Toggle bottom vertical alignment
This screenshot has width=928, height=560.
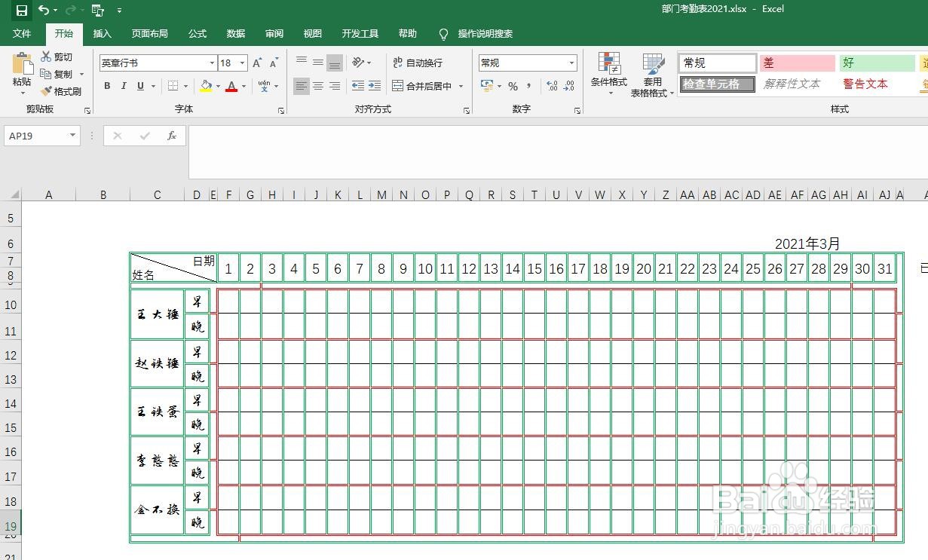pyautogui.click(x=335, y=63)
